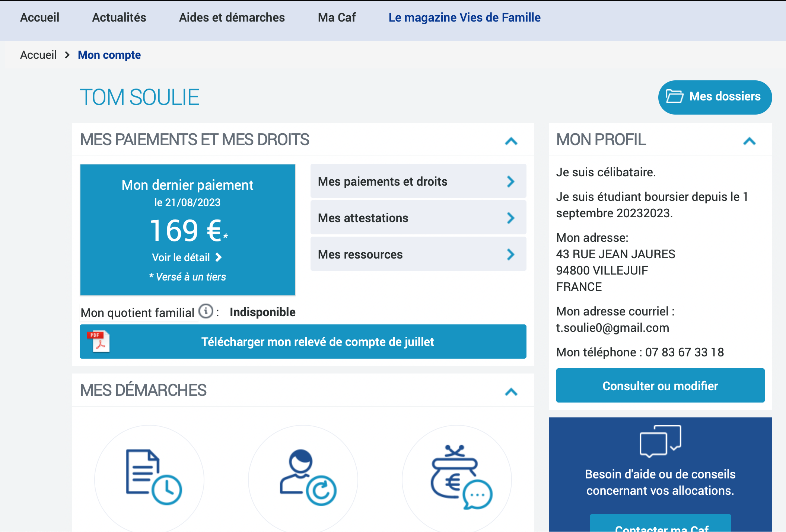The image size is (786, 532).
Task: Open Mes attestations row
Action: (x=418, y=218)
